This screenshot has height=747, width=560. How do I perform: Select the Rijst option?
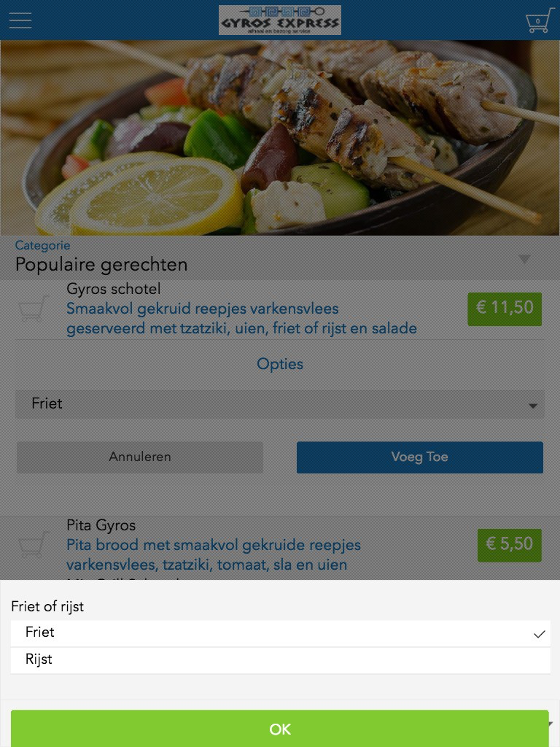click(x=39, y=659)
